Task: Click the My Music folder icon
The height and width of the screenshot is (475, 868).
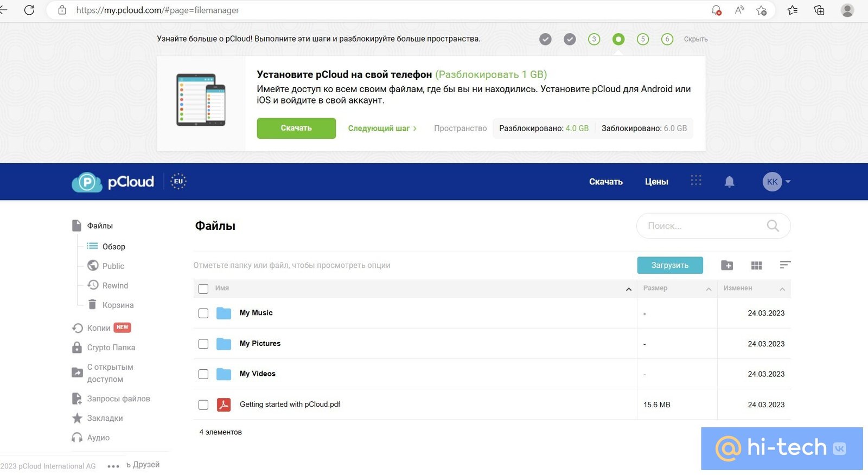Action: tap(224, 313)
